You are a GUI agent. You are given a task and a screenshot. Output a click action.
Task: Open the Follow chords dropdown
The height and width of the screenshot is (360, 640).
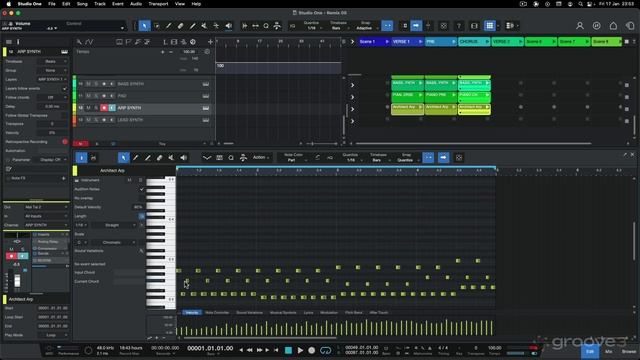point(52,98)
